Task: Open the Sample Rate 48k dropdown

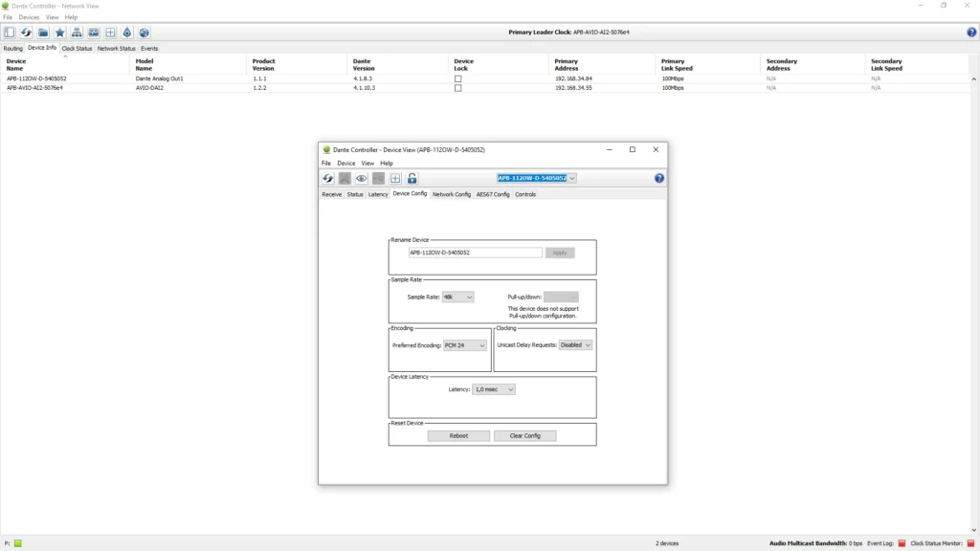Action: (457, 298)
